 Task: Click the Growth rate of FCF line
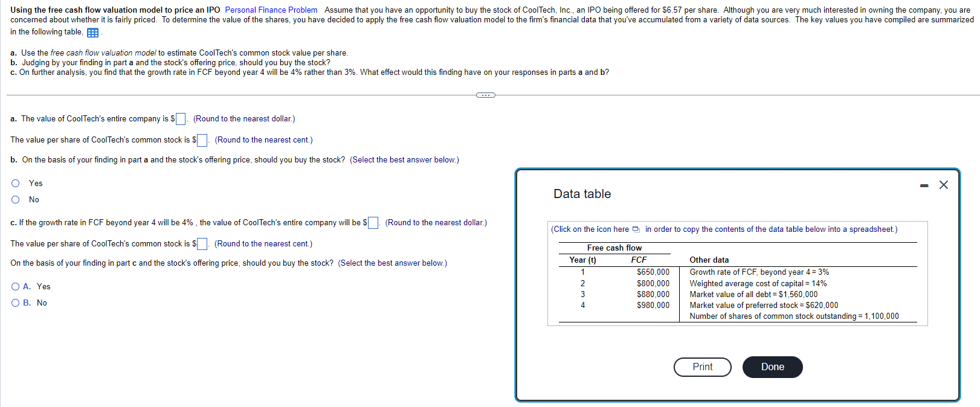(x=759, y=272)
